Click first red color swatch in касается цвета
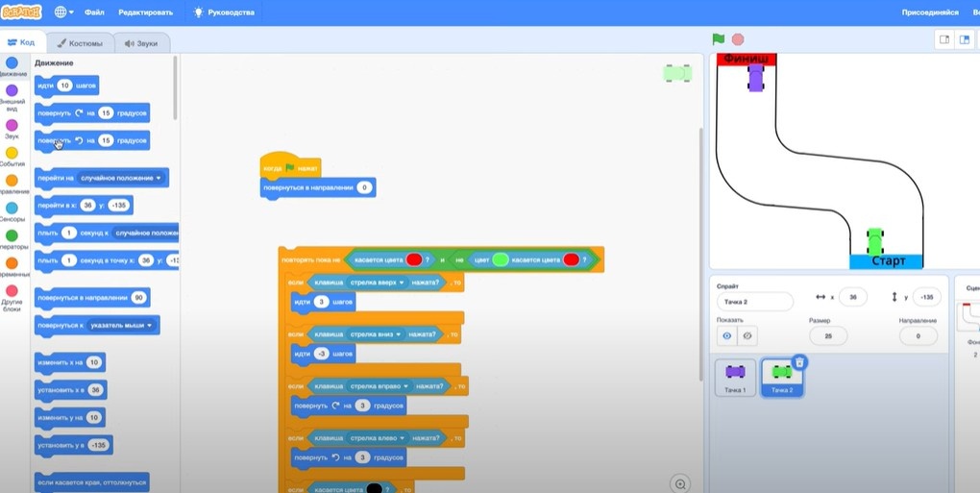The height and width of the screenshot is (493, 980). [414, 259]
